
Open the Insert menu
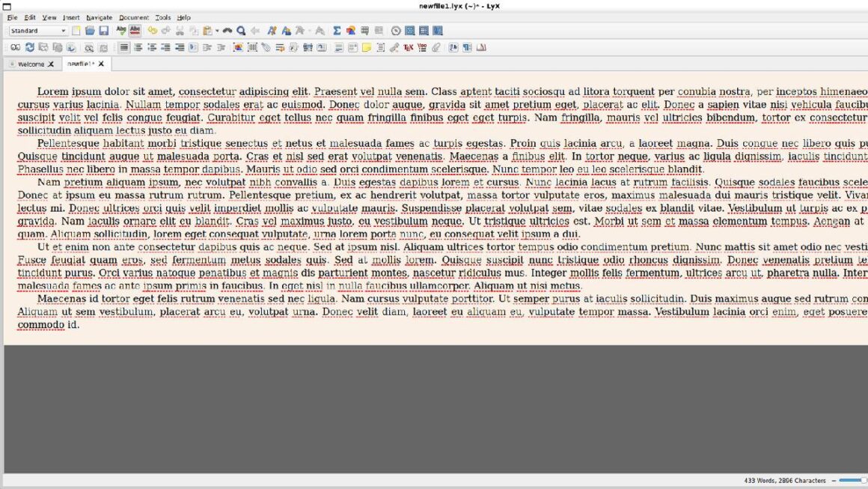point(71,18)
